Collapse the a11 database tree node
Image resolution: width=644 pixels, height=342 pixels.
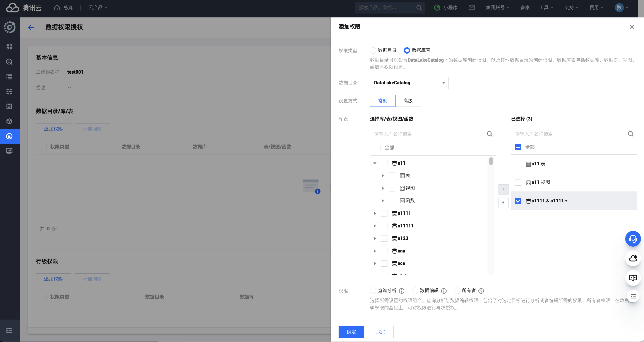[x=375, y=163]
